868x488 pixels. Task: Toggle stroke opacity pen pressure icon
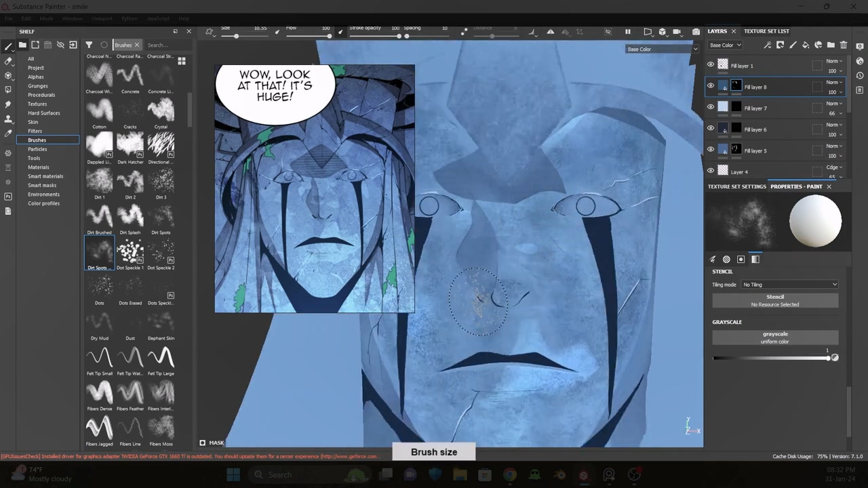point(341,32)
